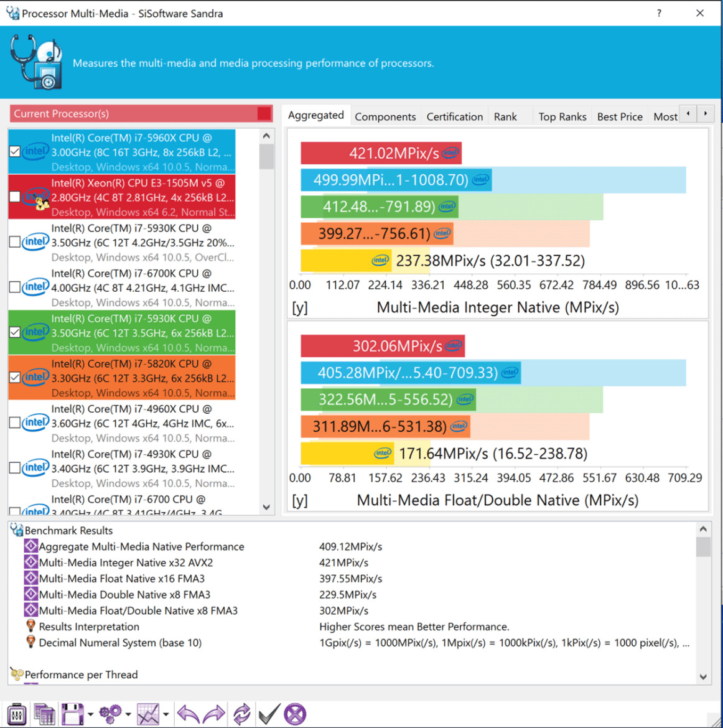Open the Best Price tab
This screenshot has width=723, height=728.
pos(620,116)
